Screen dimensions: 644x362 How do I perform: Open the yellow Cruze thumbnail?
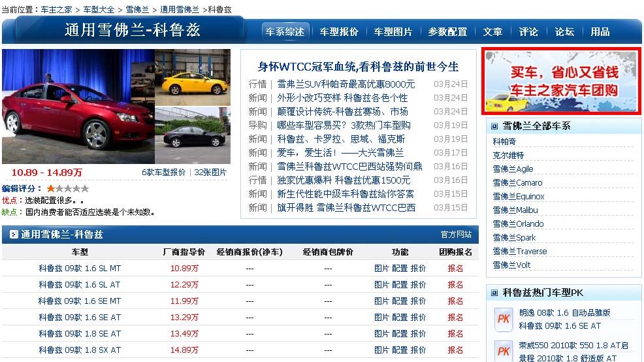tap(193, 77)
